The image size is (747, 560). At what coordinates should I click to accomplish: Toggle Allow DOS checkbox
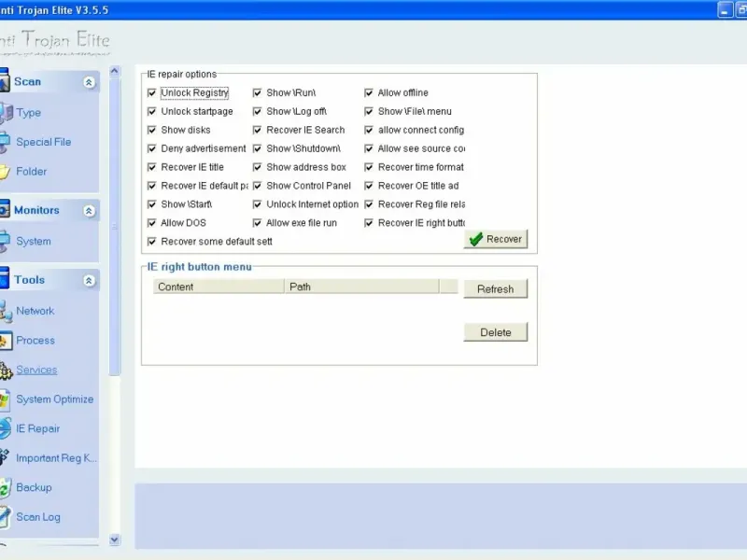(152, 223)
